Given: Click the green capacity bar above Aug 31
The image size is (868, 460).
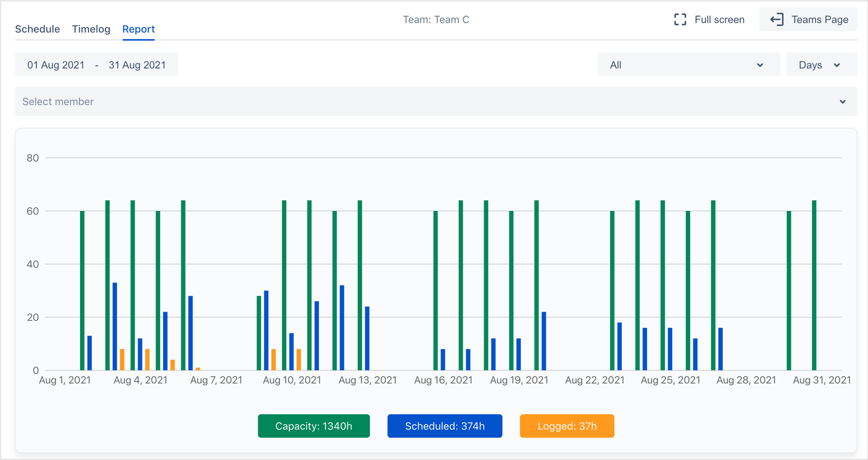Looking at the screenshot, I should [814, 285].
